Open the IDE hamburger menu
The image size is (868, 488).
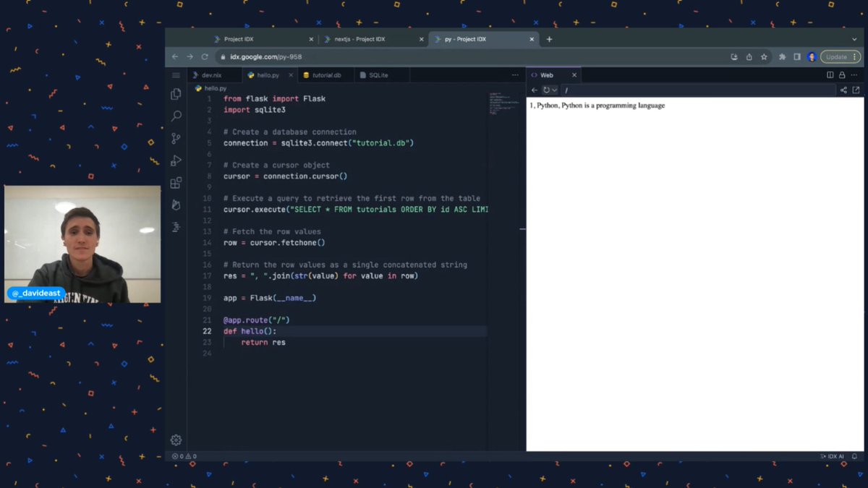click(176, 75)
